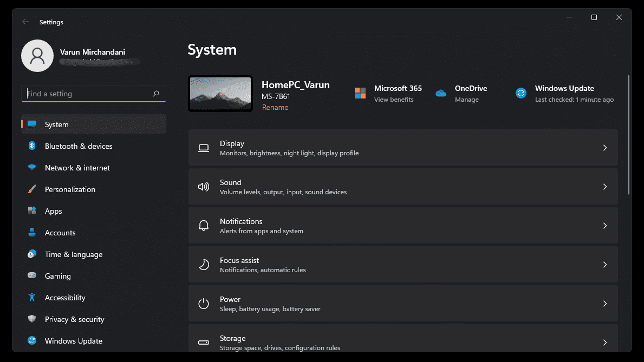Click Volume levels, output, input description

[x=283, y=192]
